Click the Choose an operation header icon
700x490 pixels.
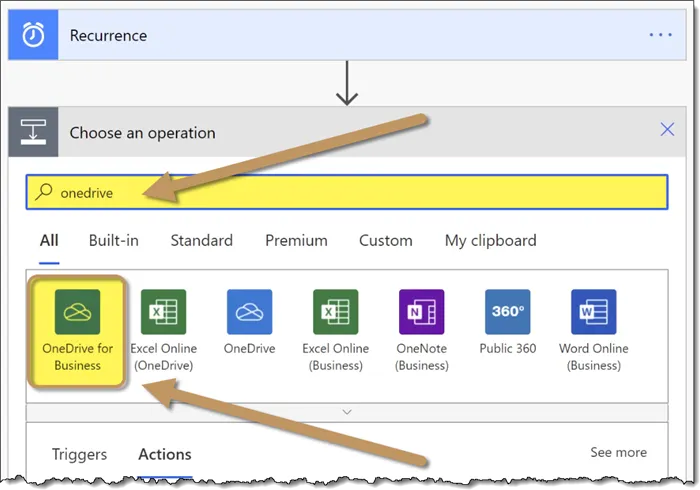pos(33,132)
